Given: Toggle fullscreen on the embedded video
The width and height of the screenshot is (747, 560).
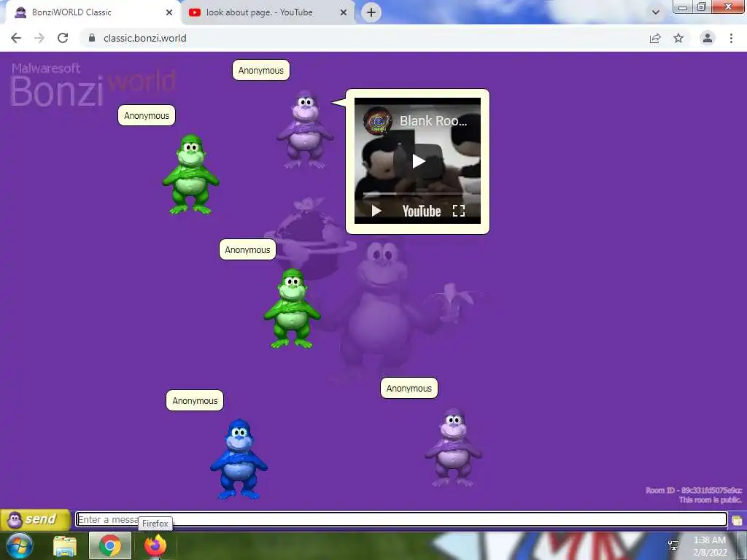Looking at the screenshot, I should [458, 211].
